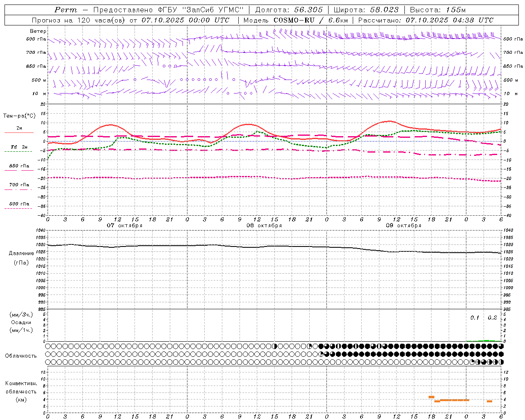Click the "08 октября" date label

click(264, 226)
